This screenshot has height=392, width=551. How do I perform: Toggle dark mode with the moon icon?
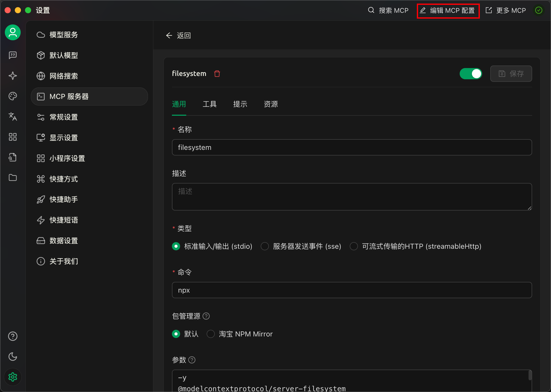point(13,357)
